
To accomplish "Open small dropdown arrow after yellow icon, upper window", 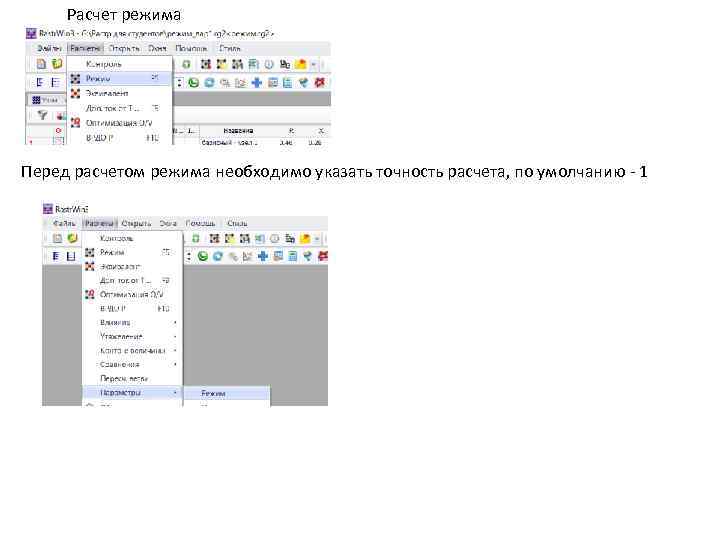I will [314, 65].
